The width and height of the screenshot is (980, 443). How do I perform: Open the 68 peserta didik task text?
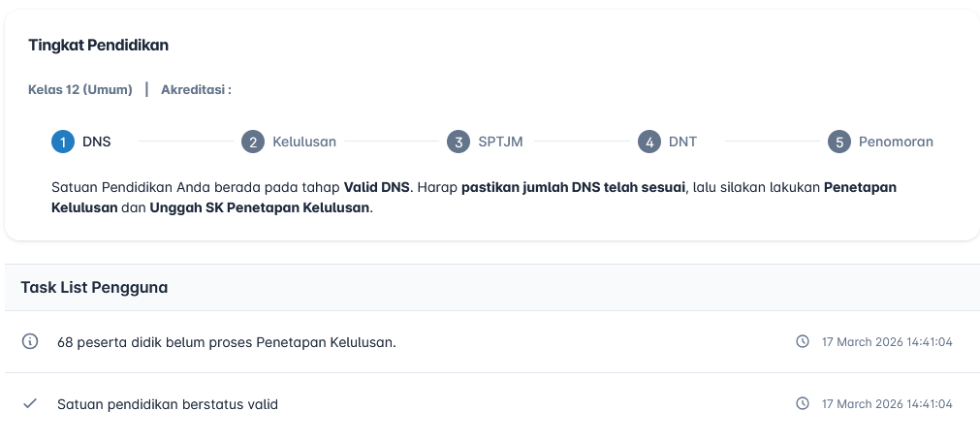226,342
